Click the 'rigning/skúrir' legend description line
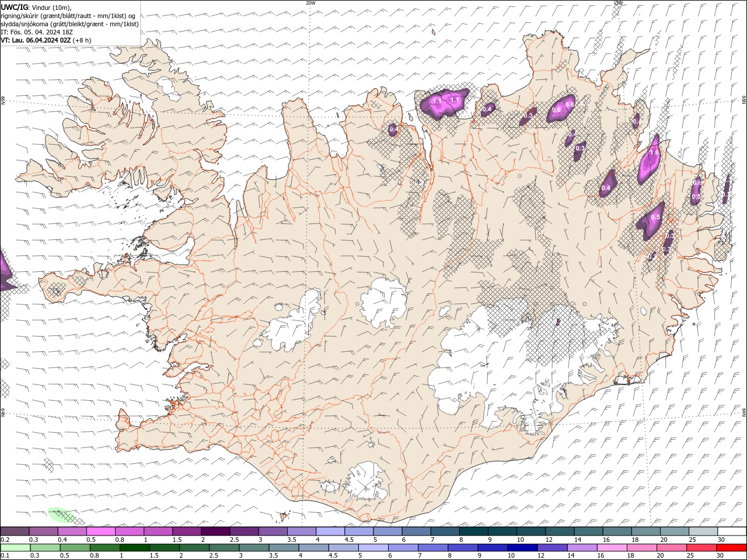 click(68, 16)
